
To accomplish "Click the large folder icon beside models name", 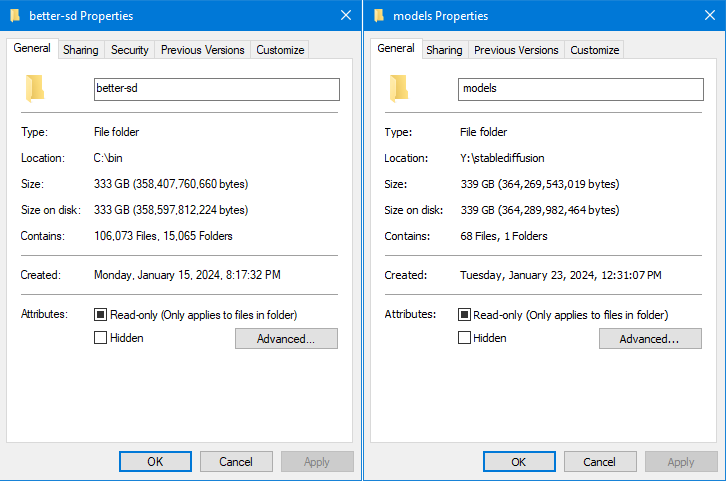I will click(399, 89).
